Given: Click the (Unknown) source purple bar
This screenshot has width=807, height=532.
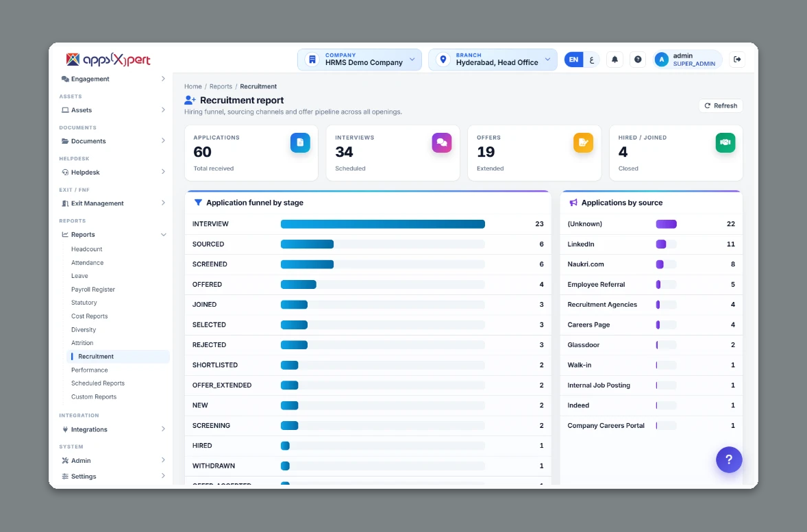Looking at the screenshot, I should [666, 224].
